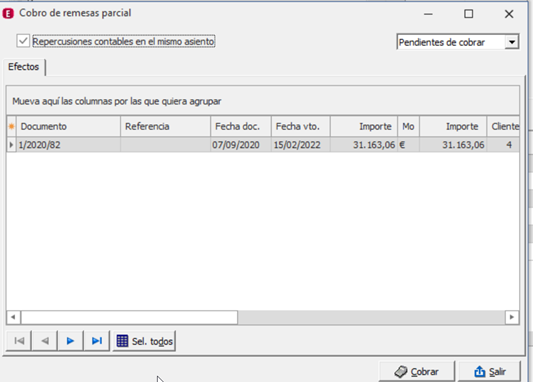Close the Cobro de remesas parcial window

[509, 14]
